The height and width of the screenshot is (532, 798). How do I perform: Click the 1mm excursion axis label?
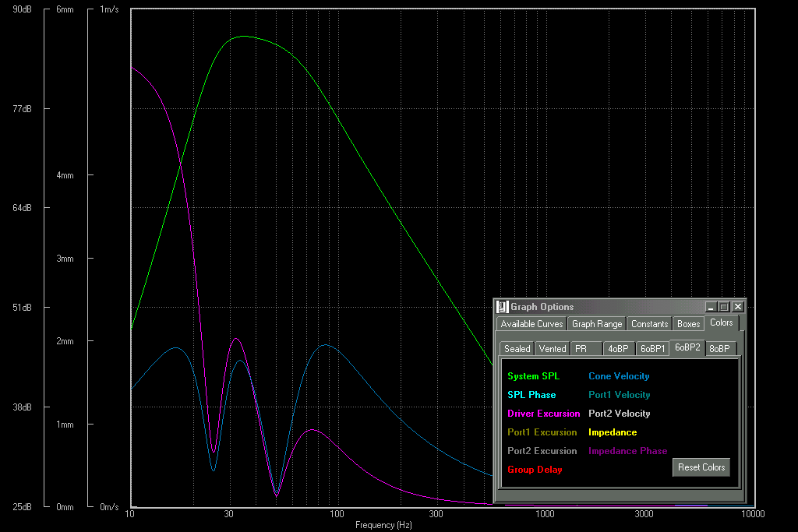(65, 425)
